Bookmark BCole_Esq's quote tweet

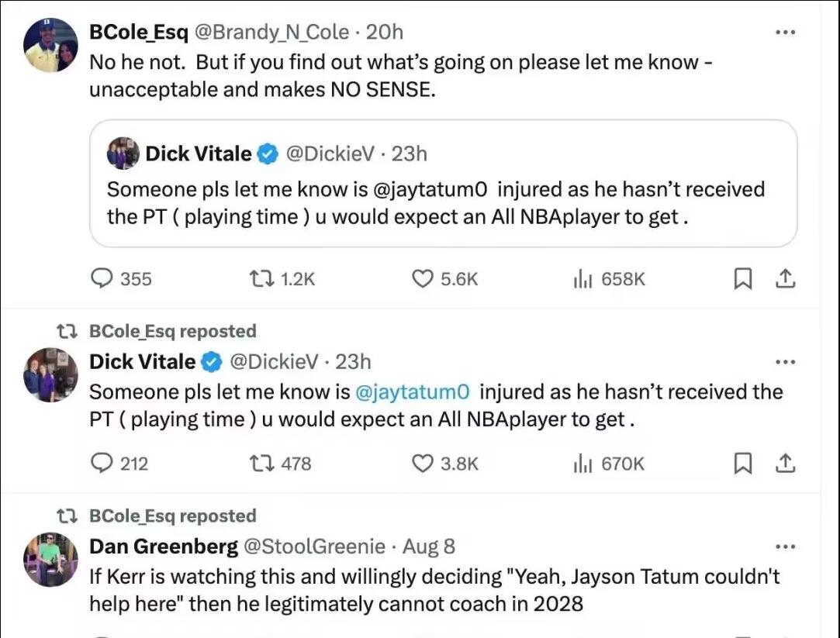(743, 279)
